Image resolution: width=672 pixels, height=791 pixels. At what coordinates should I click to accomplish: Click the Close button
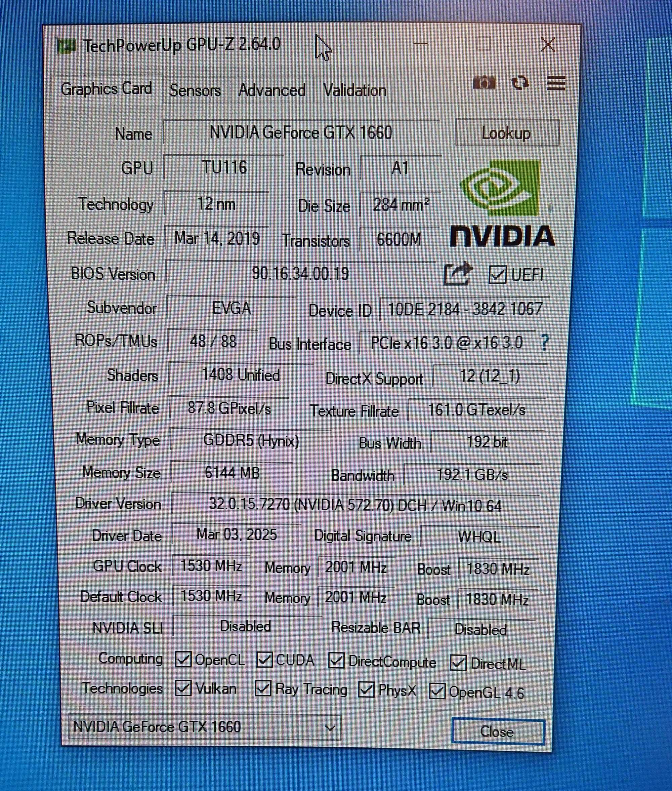tap(498, 731)
